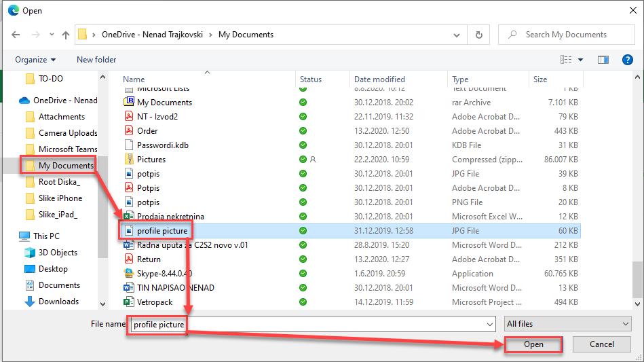644x362 pixels.
Task: Click the Open button
Action: (533, 344)
